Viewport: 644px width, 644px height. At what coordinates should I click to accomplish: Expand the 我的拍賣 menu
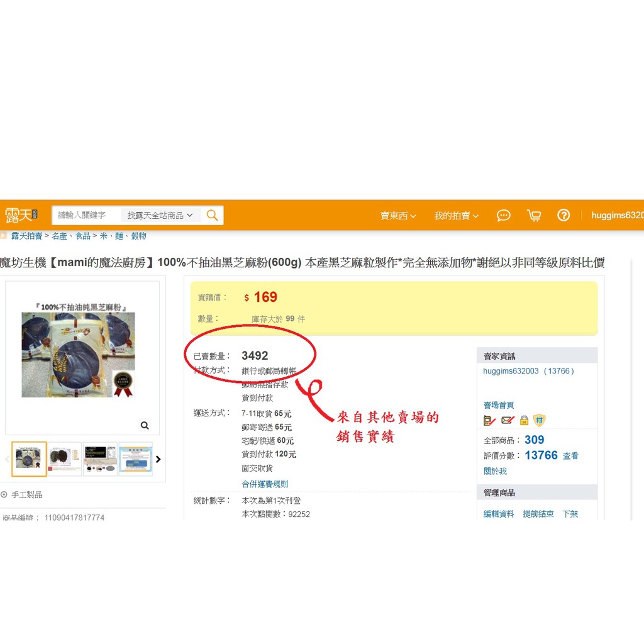(x=457, y=216)
